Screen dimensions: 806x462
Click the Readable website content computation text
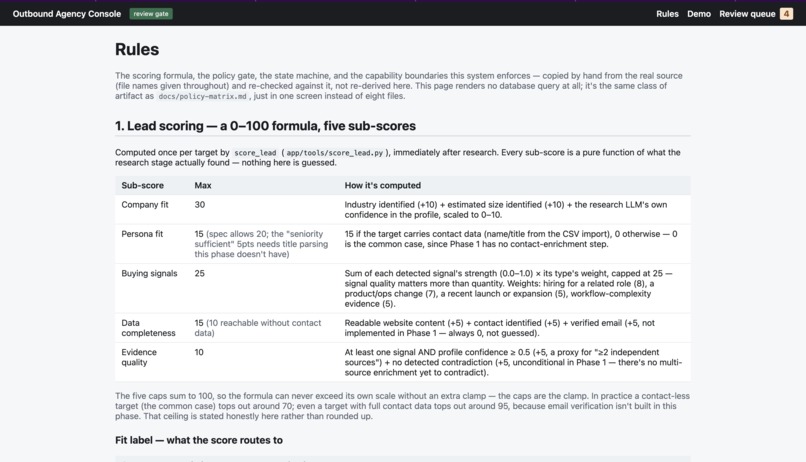[x=500, y=328]
